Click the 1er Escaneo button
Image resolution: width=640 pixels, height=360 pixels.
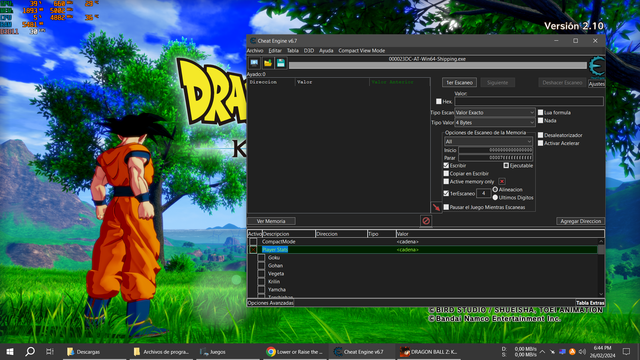click(459, 82)
